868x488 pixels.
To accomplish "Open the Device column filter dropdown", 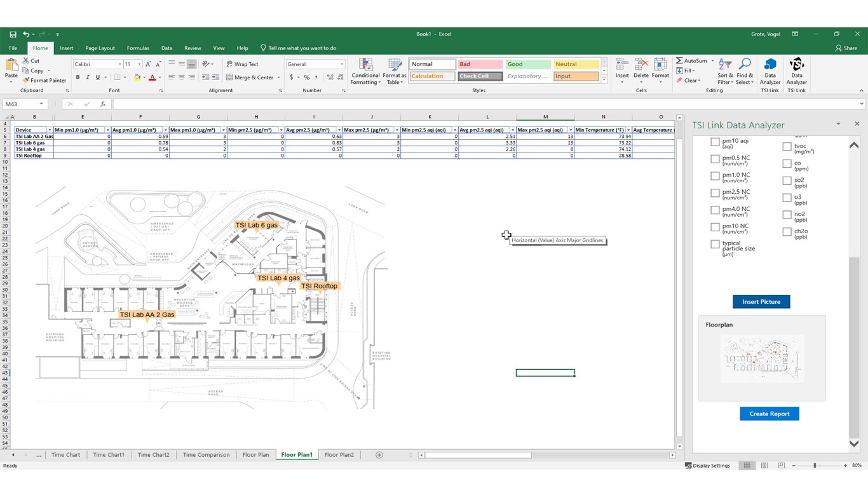I will [50, 130].
